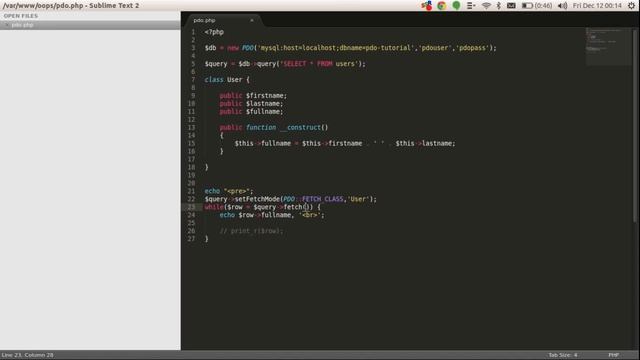The width and height of the screenshot is (640, 360).
Task: Open the Wi-Fi network indicator
Action: (x=486, y=6)
